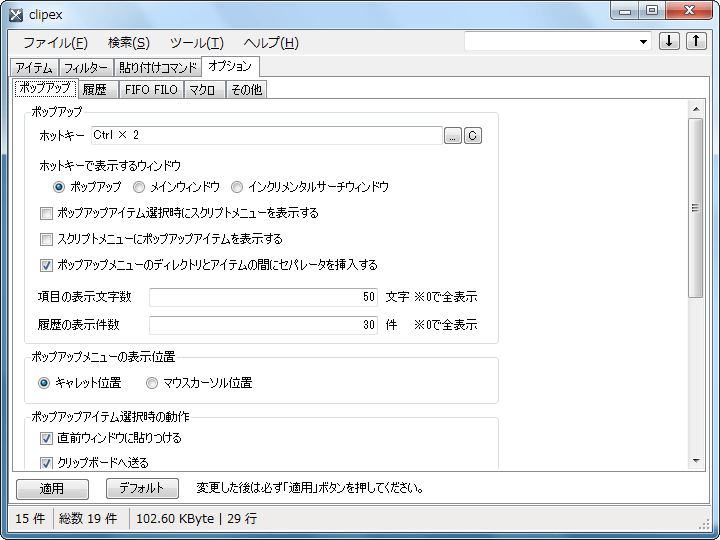Click the デフォルト button

(x=142, y=488)
